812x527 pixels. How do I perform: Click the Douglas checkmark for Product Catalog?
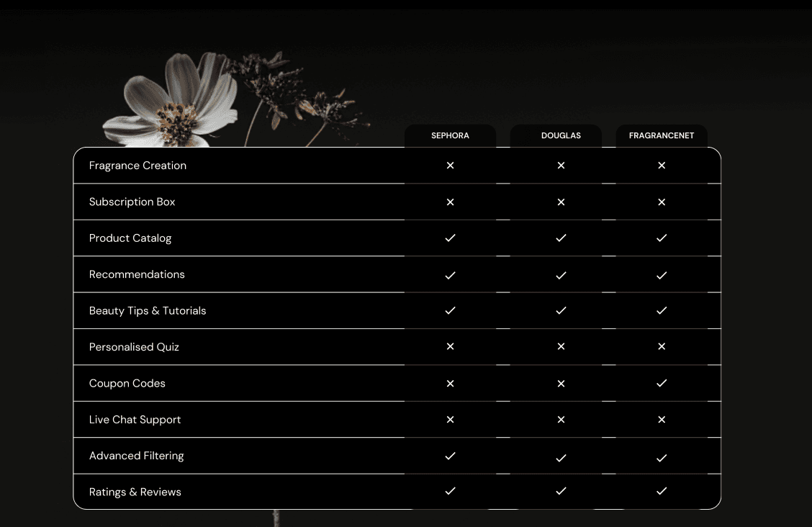click(561, 238)
